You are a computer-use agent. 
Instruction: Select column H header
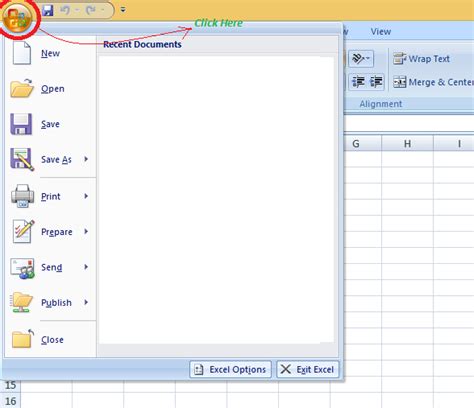pos(407,144)
